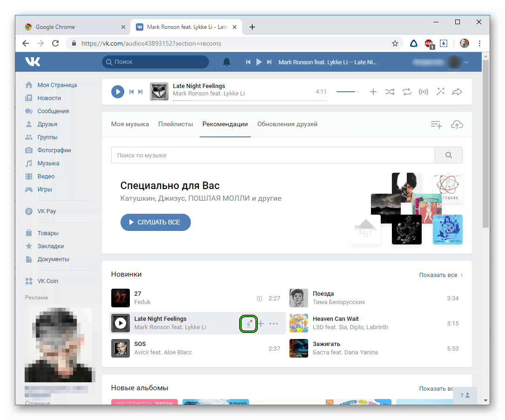This screenshot has height=420, width=505.
Task: Play track from the top header bar
Action: pos(259,62)
